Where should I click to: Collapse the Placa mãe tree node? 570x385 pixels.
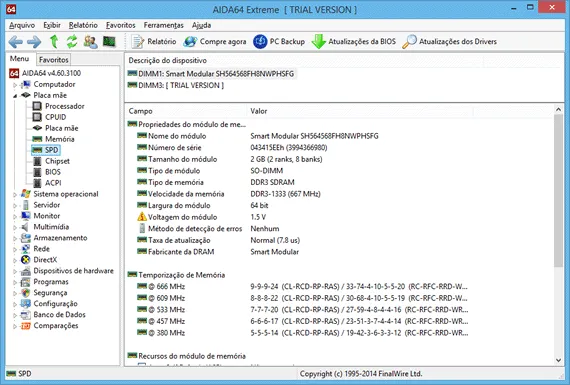[x=15, y=96]
